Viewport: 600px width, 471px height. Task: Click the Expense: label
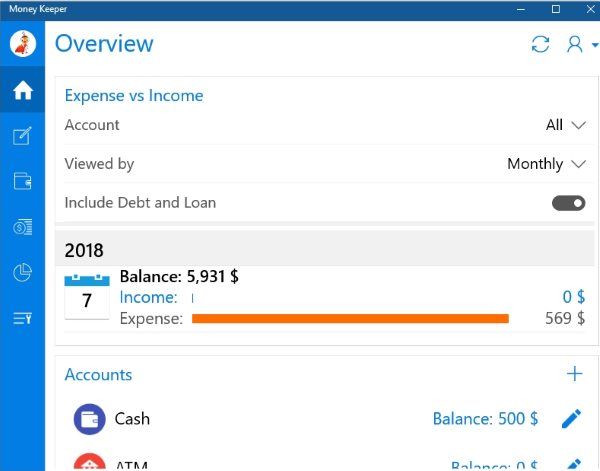151,319
